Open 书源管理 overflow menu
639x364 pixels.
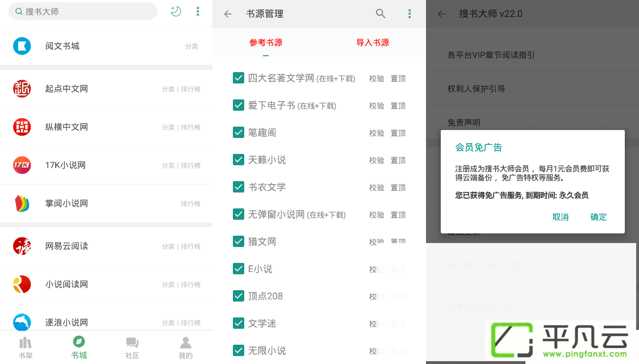[x=410, y=14]
